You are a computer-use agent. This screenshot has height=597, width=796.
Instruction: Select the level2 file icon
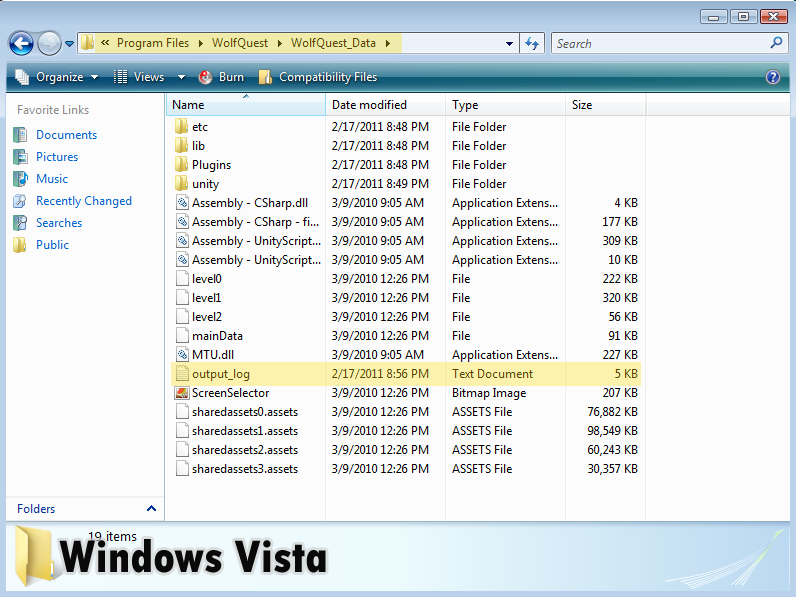pyautogui.click(x=182, y=317)
